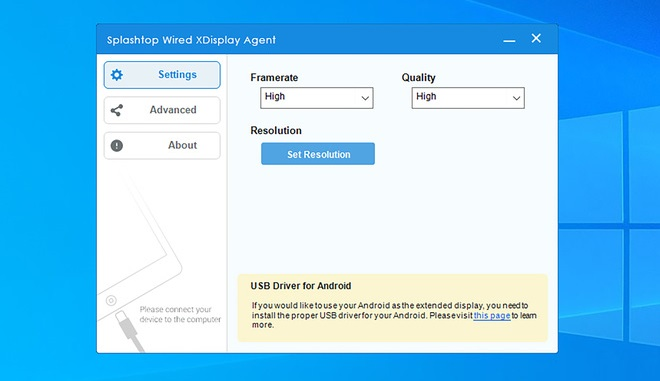
Task: Click the Framerate label
Action: point(274,78)
